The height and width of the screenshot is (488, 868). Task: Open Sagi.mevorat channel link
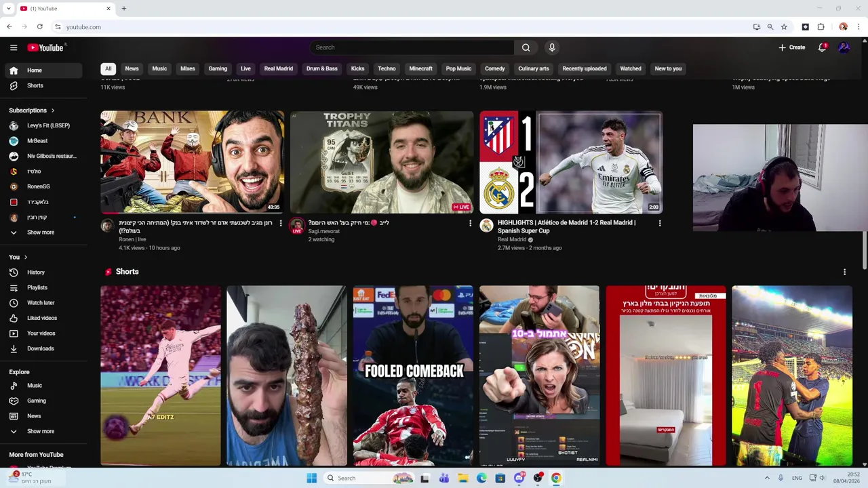[x=324, y=231]
